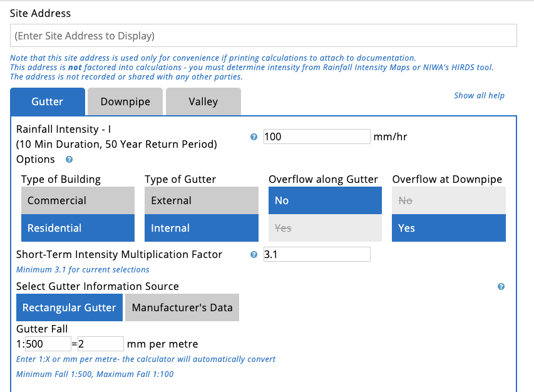
Task: Select Rectangular Gutter information source
Action: [69, 307]
